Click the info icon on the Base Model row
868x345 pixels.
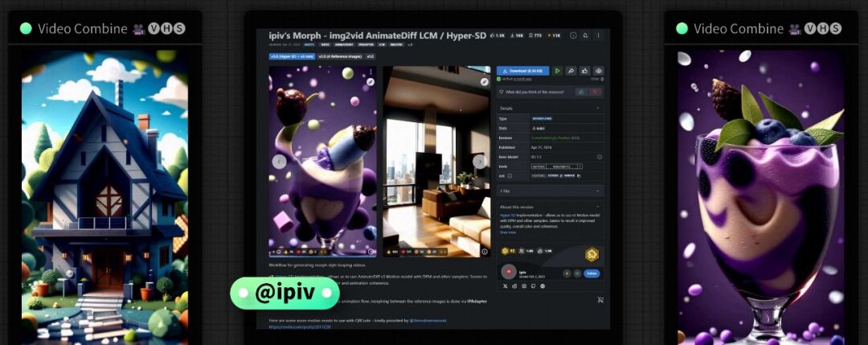click(x=600, y=157)
